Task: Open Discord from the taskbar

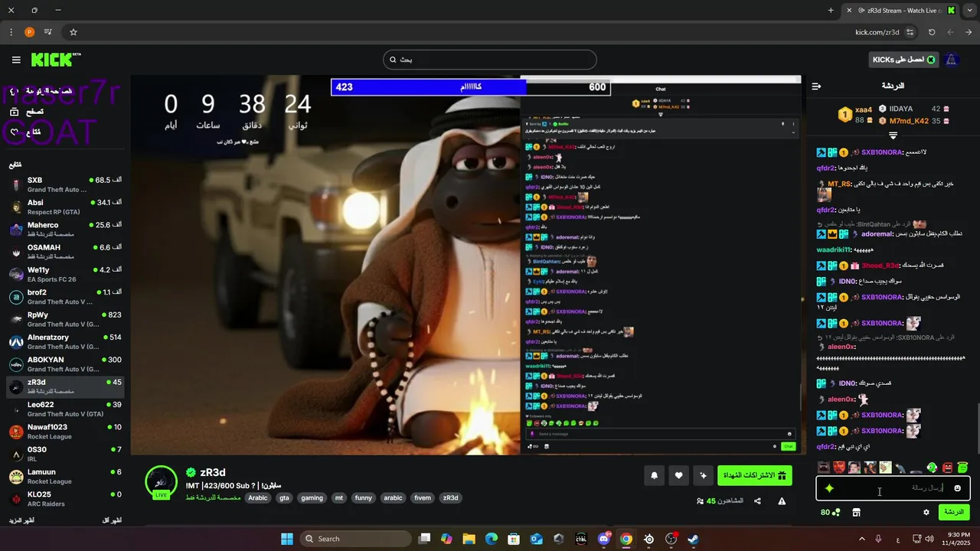Action: coord(604,539)
